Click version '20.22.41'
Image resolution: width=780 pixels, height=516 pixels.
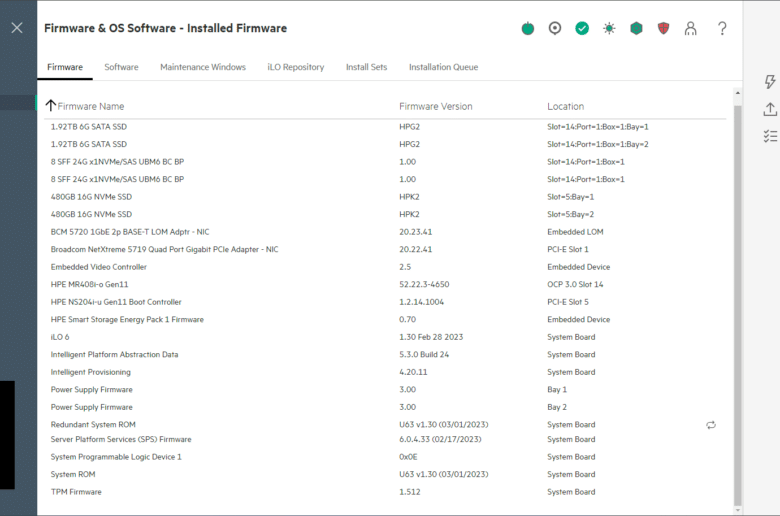point(415,249)
